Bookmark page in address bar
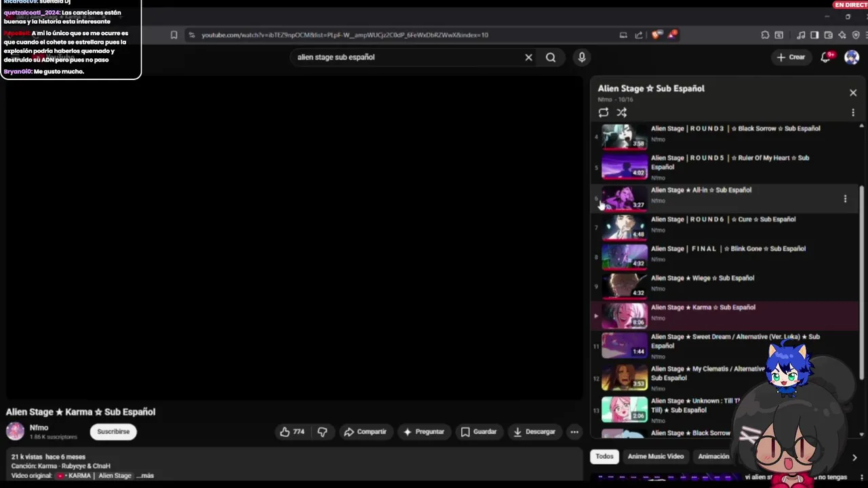Screen dimensions: 868x488 coord(174,35)
